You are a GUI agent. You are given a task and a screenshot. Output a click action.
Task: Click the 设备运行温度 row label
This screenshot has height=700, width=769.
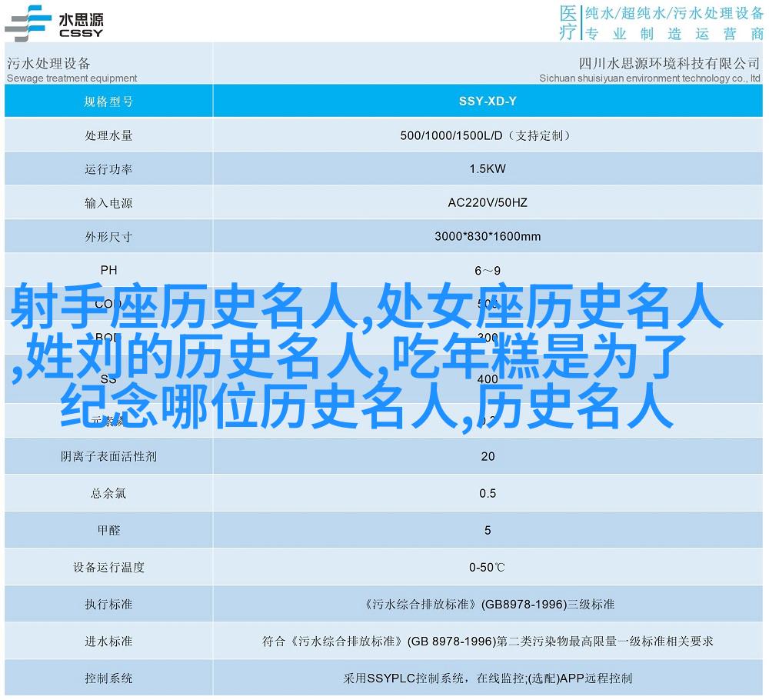(x=108, y=568)
